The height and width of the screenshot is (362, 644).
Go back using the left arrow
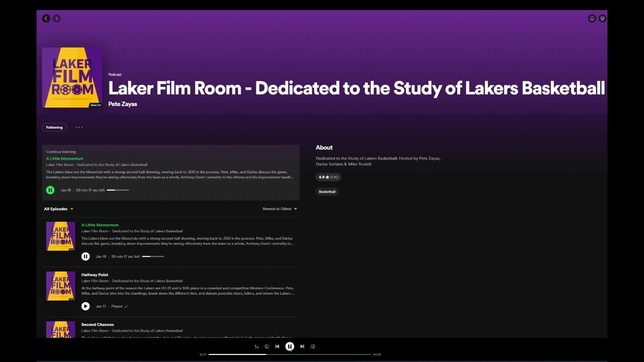click(46, 18)
